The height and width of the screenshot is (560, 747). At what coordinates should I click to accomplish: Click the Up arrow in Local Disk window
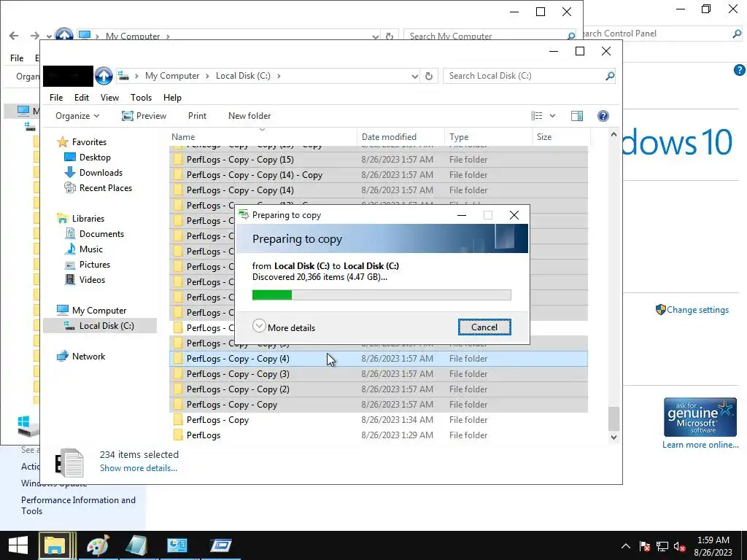[104, 76]
